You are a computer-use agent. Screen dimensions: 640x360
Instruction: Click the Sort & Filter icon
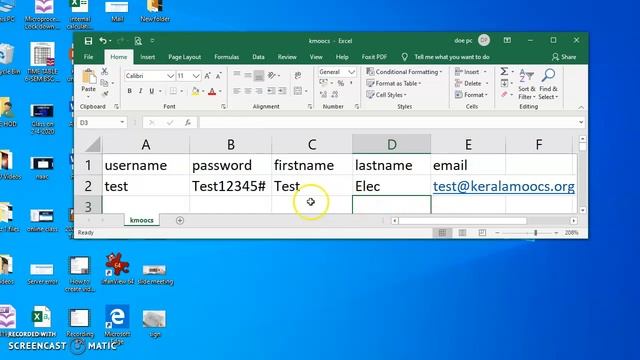(x=527, y=76)
